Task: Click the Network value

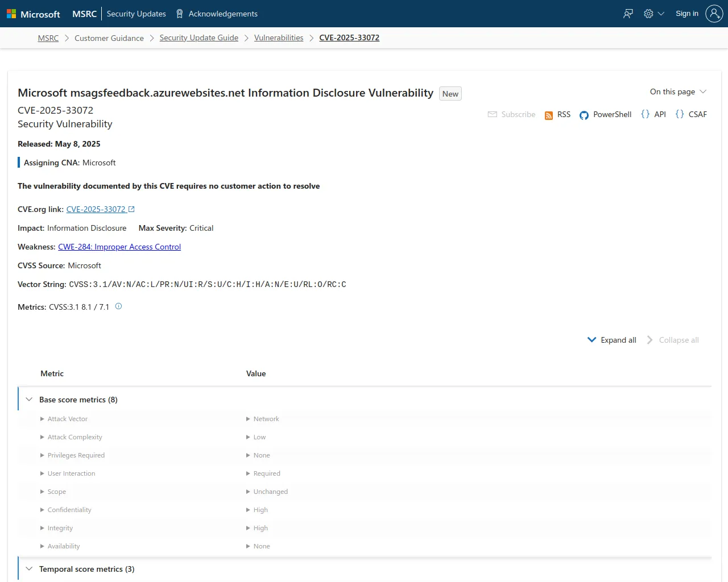Action: point(266,419)
